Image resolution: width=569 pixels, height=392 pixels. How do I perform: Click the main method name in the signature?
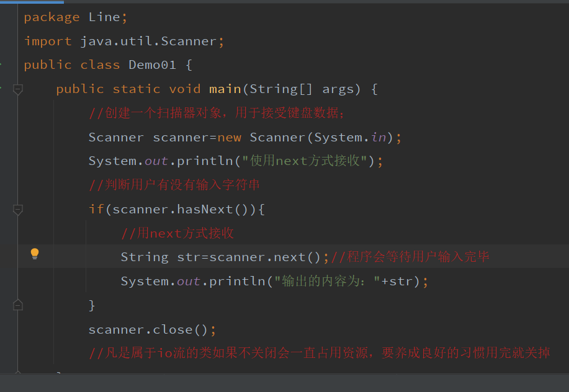225,89
